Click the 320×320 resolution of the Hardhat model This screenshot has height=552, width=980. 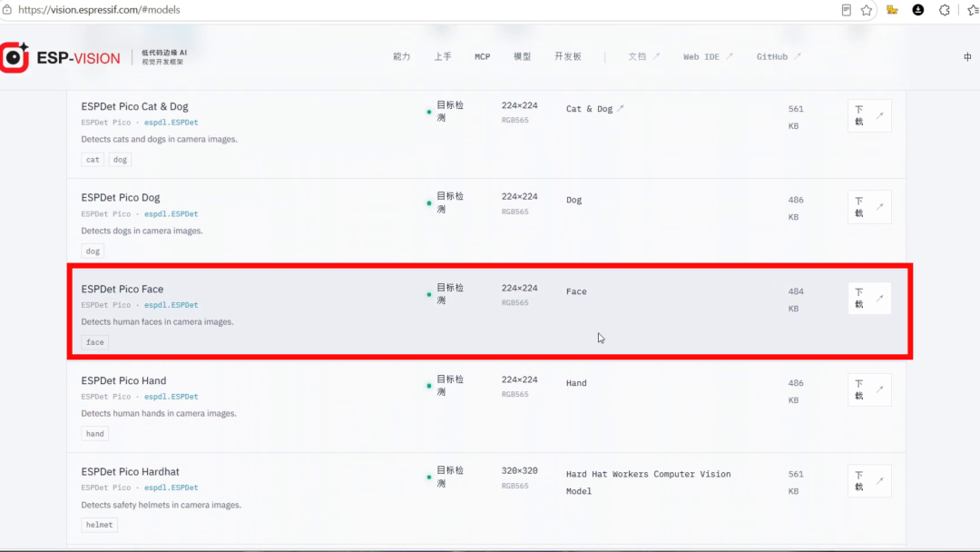point(519,470)
